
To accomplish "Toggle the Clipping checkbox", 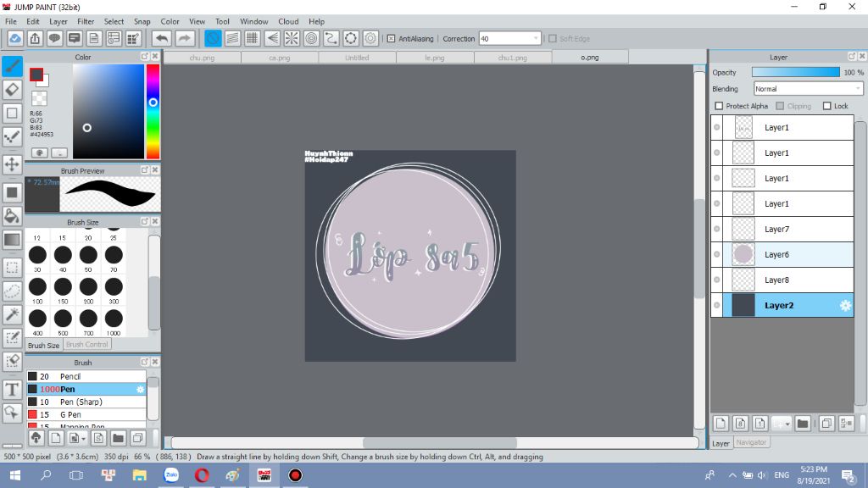I will pyautogui.click(x=780, y=106).
